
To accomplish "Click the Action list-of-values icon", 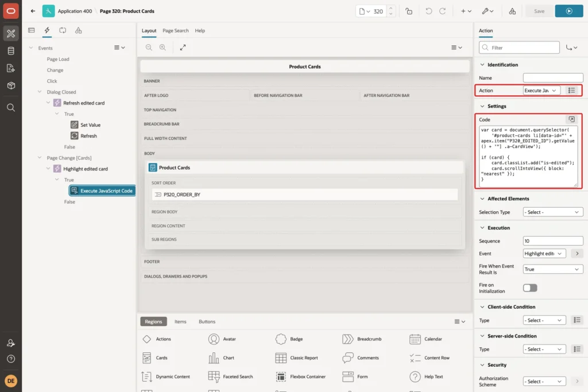I will tap(571, 91).
